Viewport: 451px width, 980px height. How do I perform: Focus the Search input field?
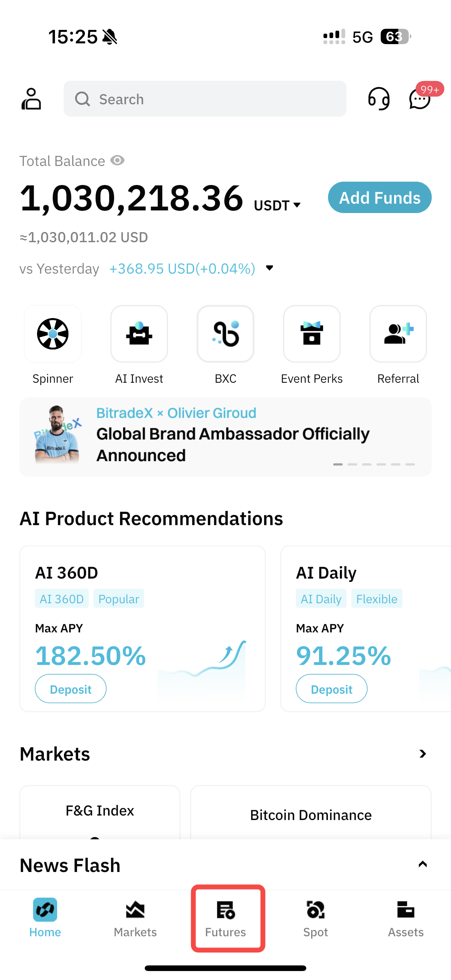coord(205,99)
